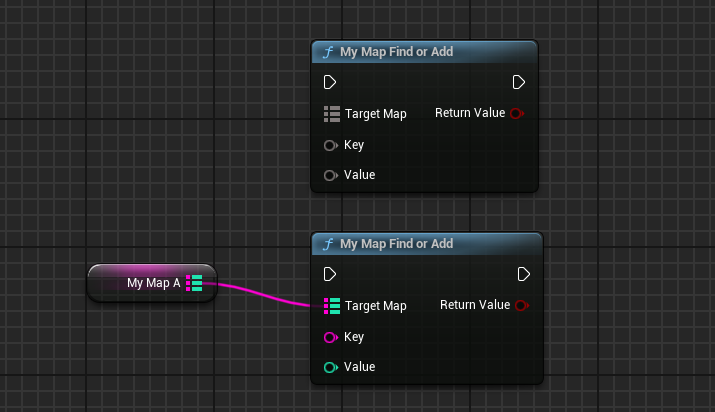
Task: Click exec input pin on node wired to My Map A
Action: coord(331,274)
